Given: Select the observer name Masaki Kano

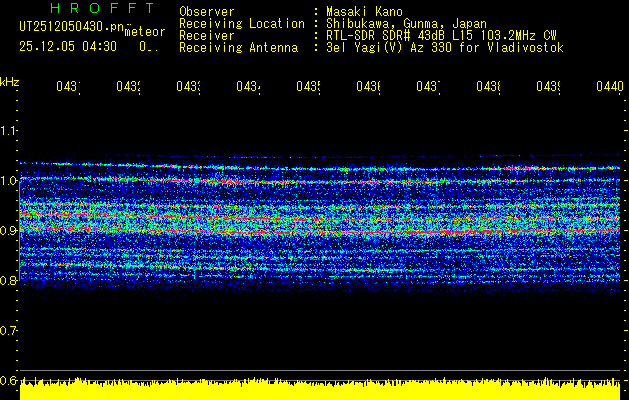Looking at the screenshot, I should pos(362,11).
